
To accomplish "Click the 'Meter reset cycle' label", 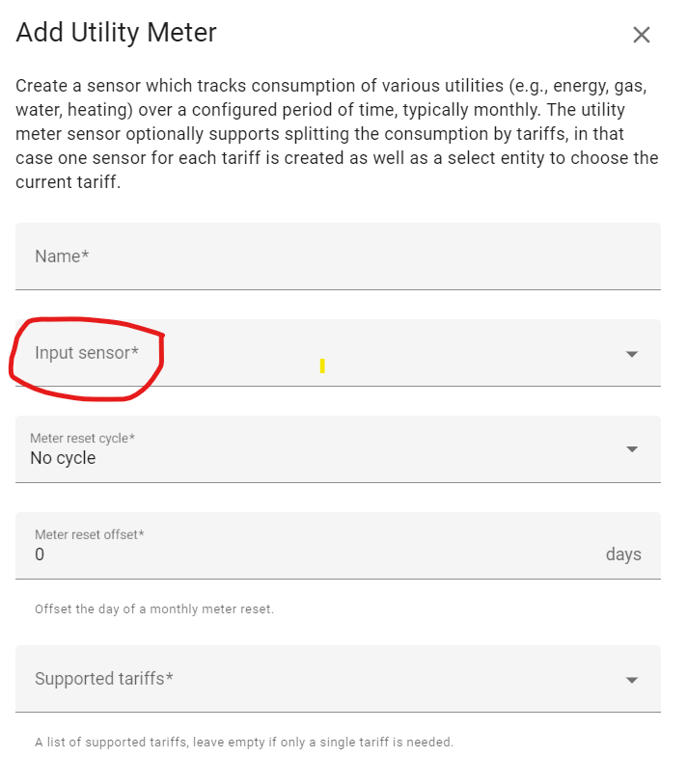I will pyautogui.click(x=82, y=438).
